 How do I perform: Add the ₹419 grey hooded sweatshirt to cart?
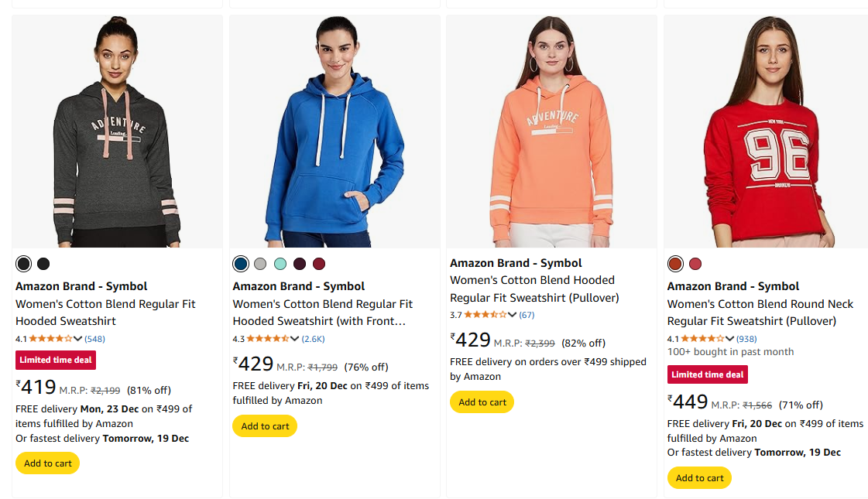pos(47,463)
